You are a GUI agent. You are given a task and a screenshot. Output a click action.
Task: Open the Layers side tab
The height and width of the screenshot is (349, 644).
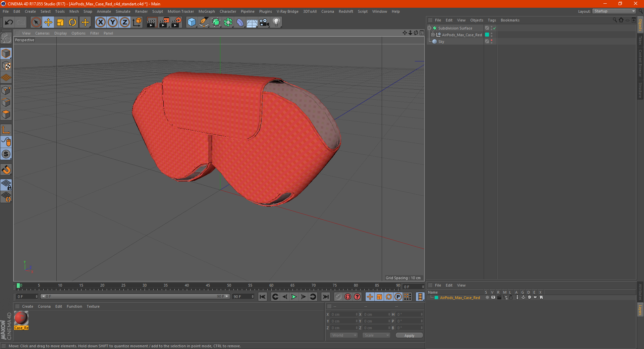[x=640, y=310]
